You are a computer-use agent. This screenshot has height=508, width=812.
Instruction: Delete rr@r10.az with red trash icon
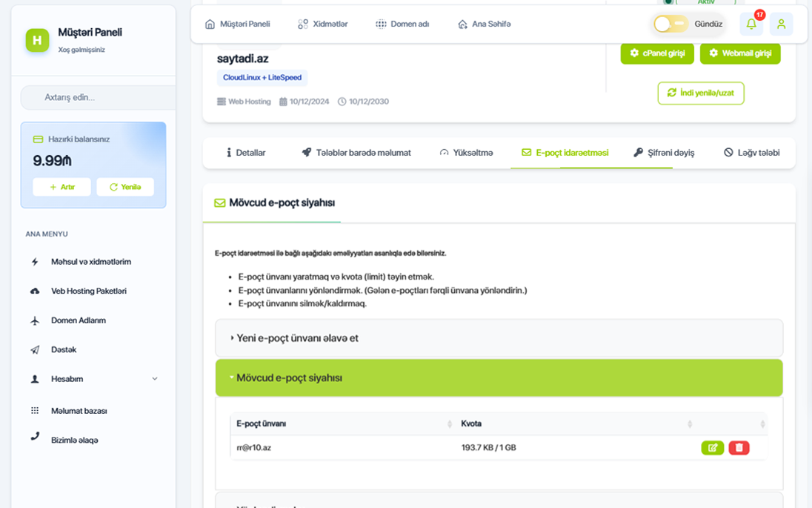tap(739, 448)
